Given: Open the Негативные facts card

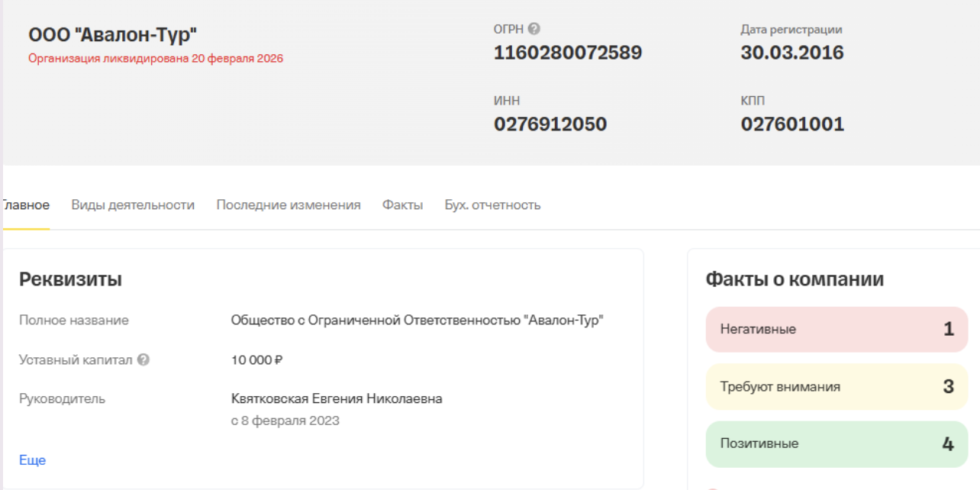Looking at the screenshot, I should click(x=837, y=330).
